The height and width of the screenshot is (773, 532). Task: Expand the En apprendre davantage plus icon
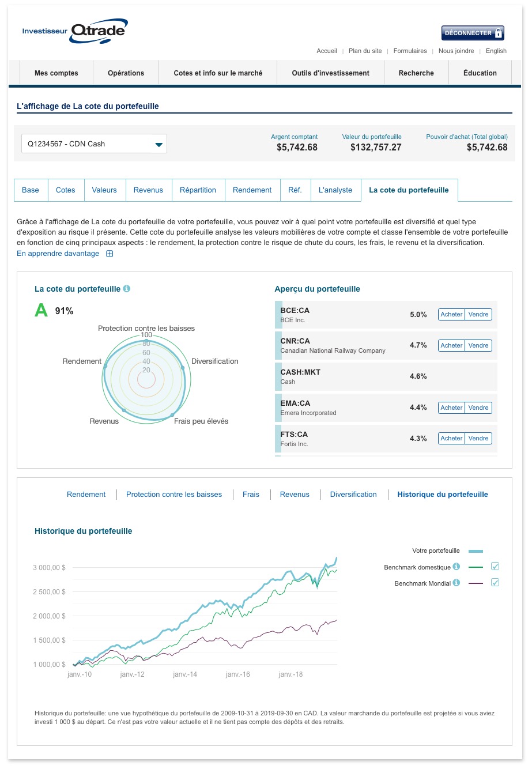click(110, 254)
